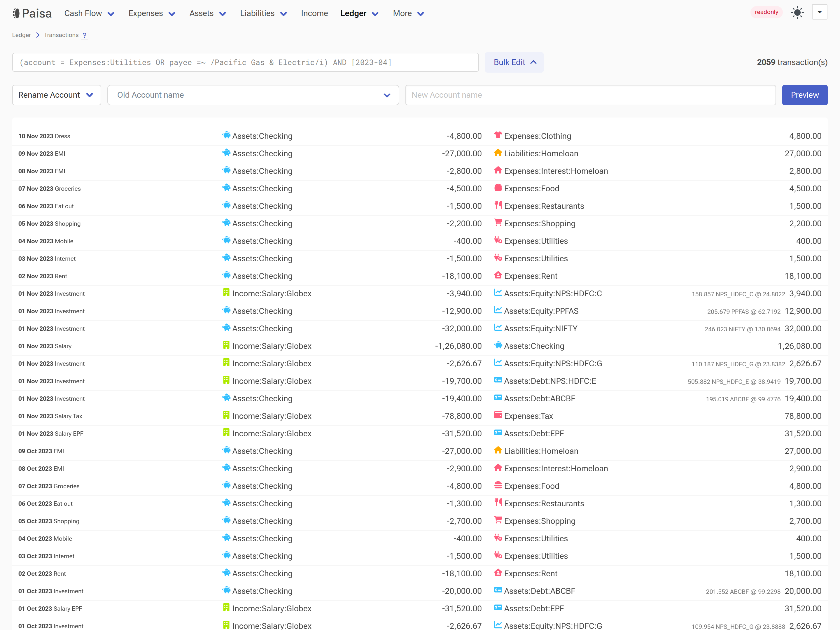Focus the transaction search query field
Image resolution: width=840 pixels, height=630 pixels.
click(245, 62)
